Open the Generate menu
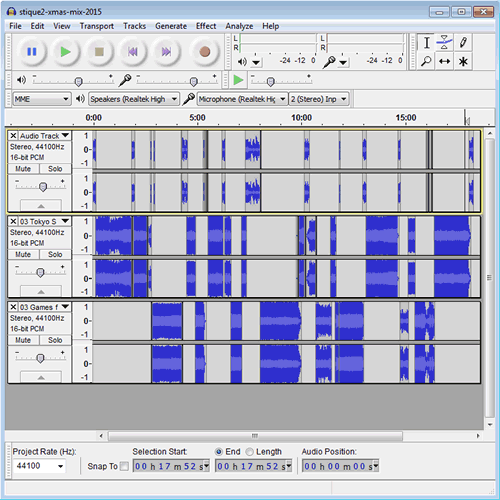The image size is (500, 500). point(171,26)
